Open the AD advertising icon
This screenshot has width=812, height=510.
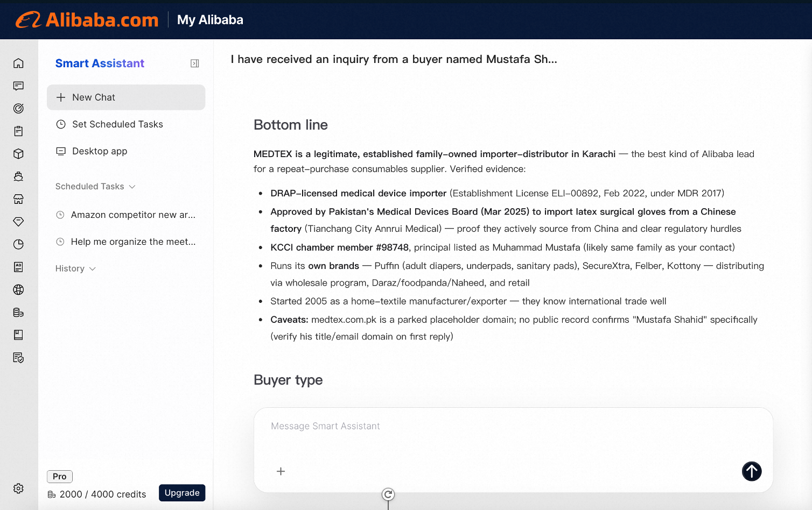pos(18,267)
